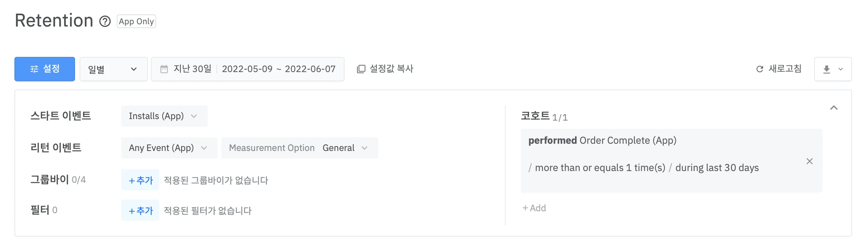The height and width of the screenshot is (245, 868).
Task: Remove the Order Complete cohort condition
Action: [810, 161]
